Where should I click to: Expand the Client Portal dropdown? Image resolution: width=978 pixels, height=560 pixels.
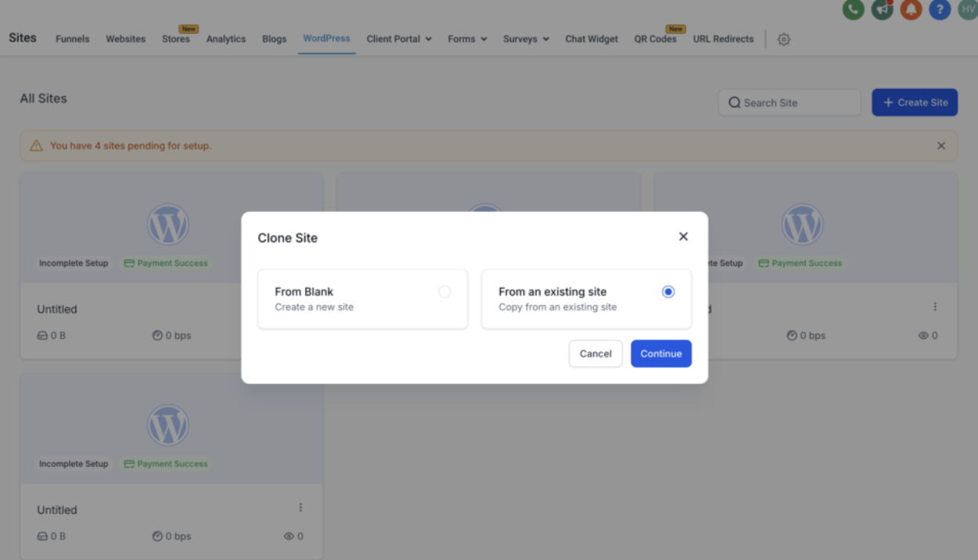coord(399,39)
